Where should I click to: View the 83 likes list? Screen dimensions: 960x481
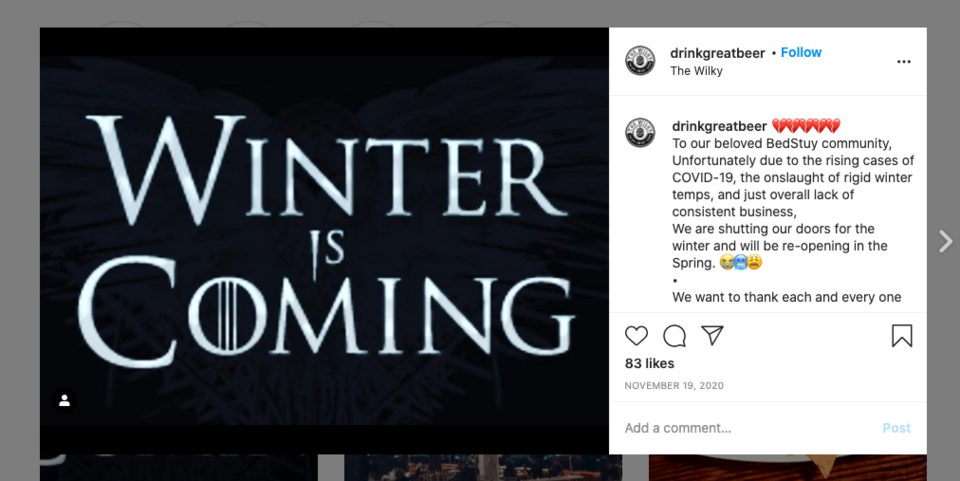(x=649, y=364)
